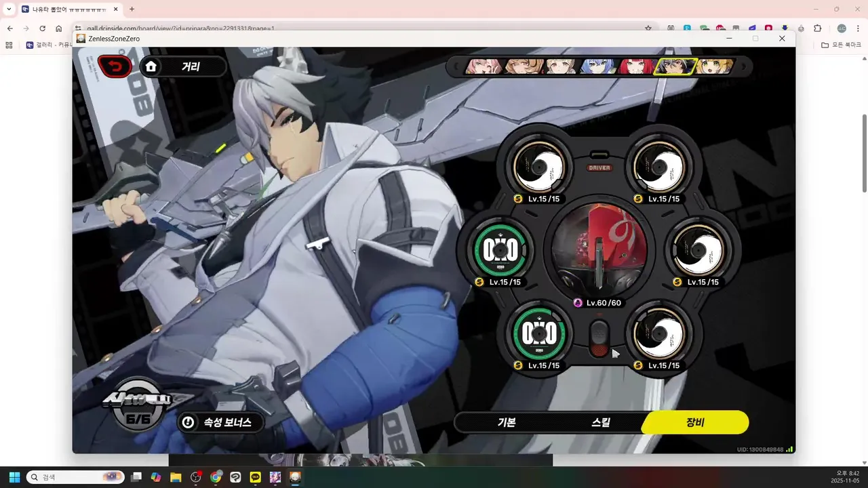868x488 pixels.
Task: Open the middle-left green drive disc slot
Action: (x=500, y=251)
